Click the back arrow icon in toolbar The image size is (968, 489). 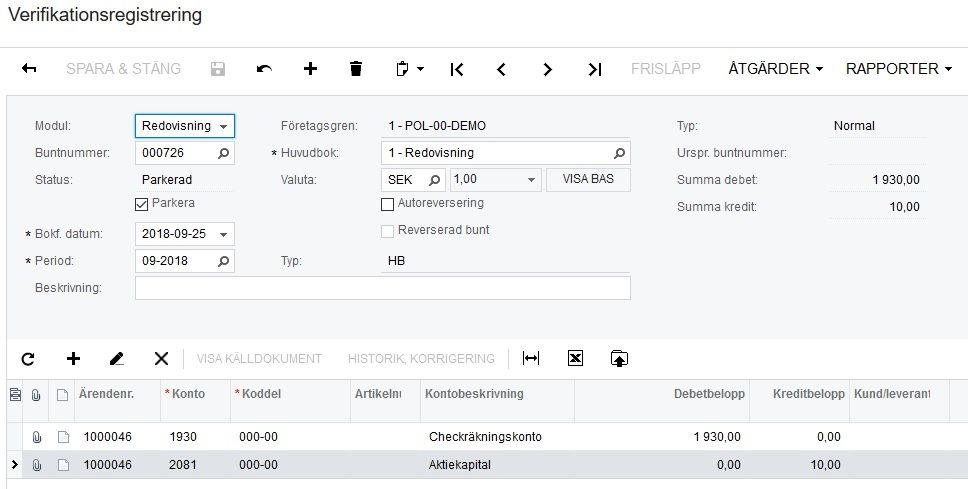(x=29, y=69)
